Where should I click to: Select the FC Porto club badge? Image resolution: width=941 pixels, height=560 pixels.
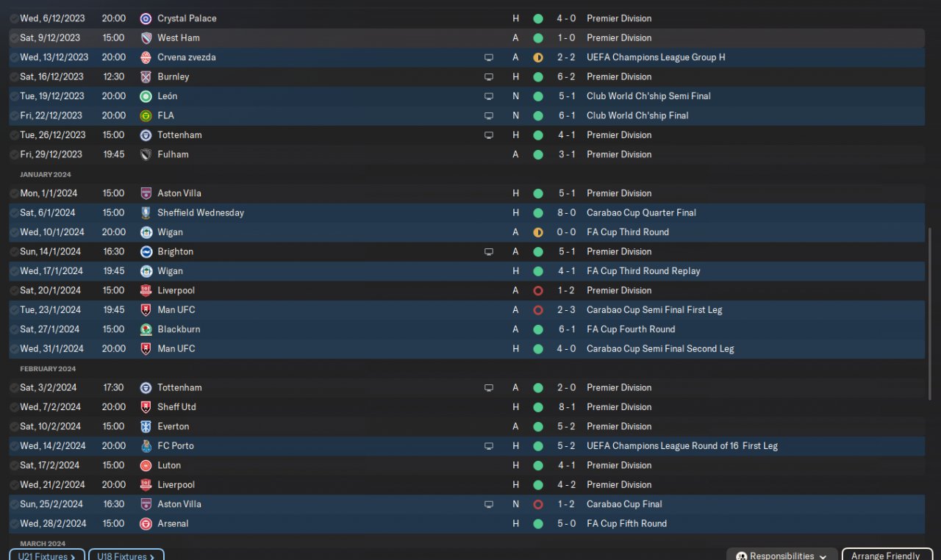pos(146,446)
